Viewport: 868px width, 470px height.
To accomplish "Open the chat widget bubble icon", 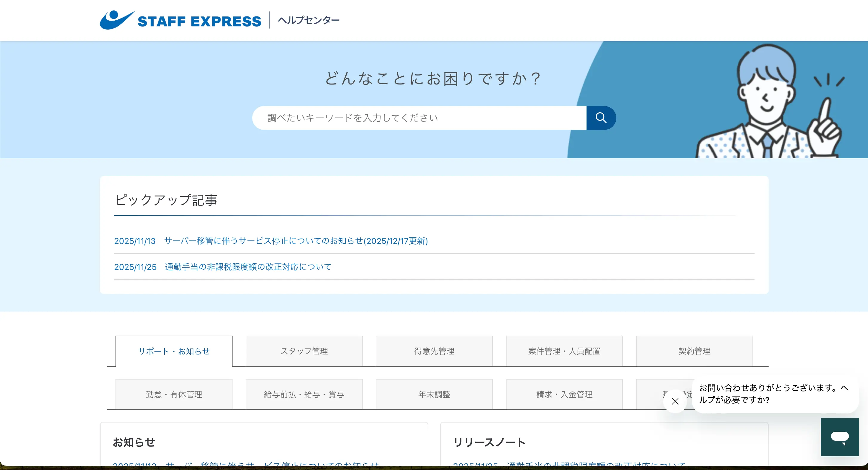I will [840, 437].
